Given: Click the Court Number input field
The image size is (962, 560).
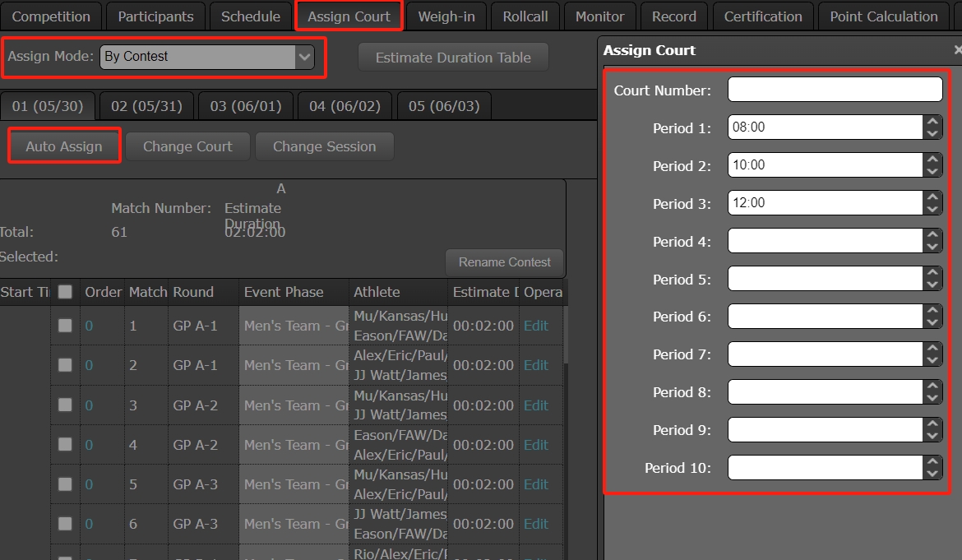Looking at the screenshot, I should pyautogui.click(x=835, y=90).
